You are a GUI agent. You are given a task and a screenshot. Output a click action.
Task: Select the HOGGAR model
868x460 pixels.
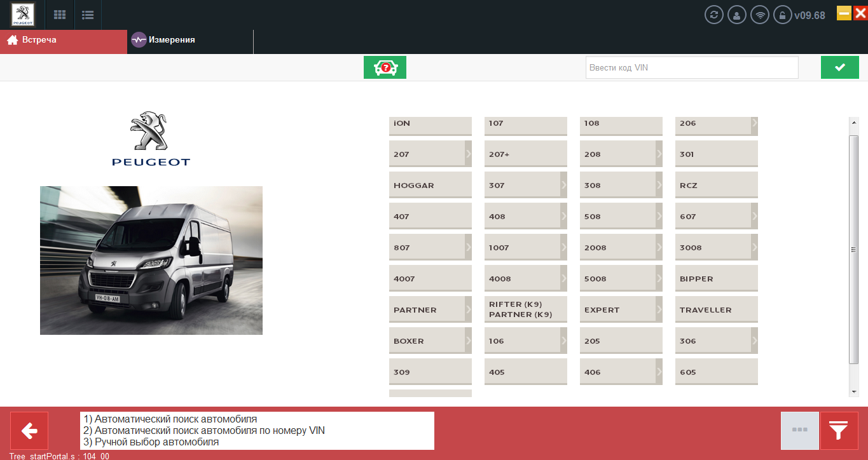click(x=431, y=185)
